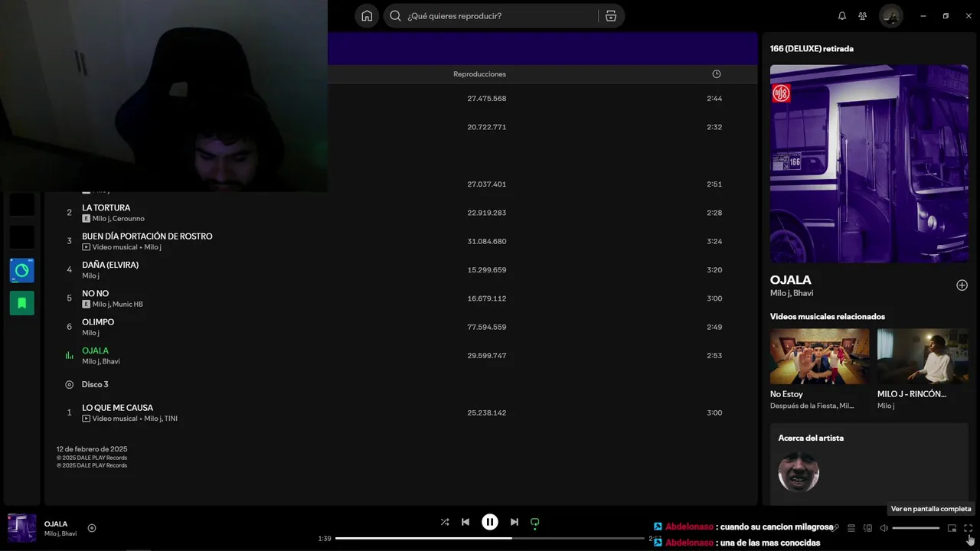
Task: Open OJALA title in right panel
Action: coord(791,280)
